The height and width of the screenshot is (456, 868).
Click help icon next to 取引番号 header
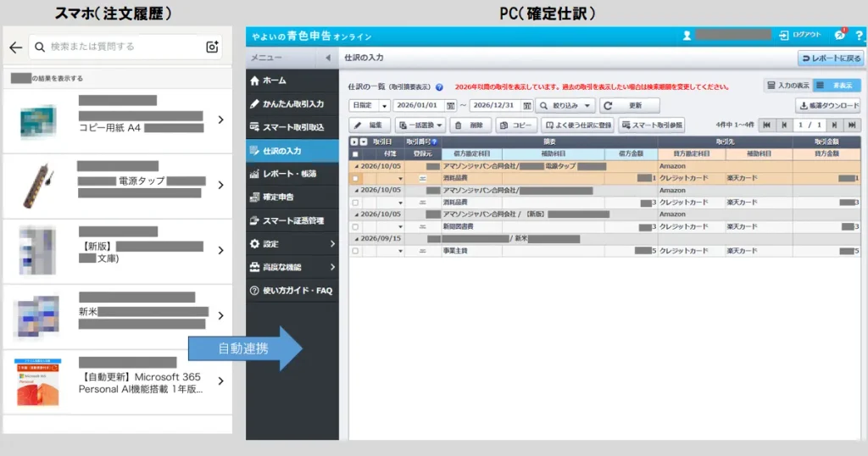click(435, 142)
